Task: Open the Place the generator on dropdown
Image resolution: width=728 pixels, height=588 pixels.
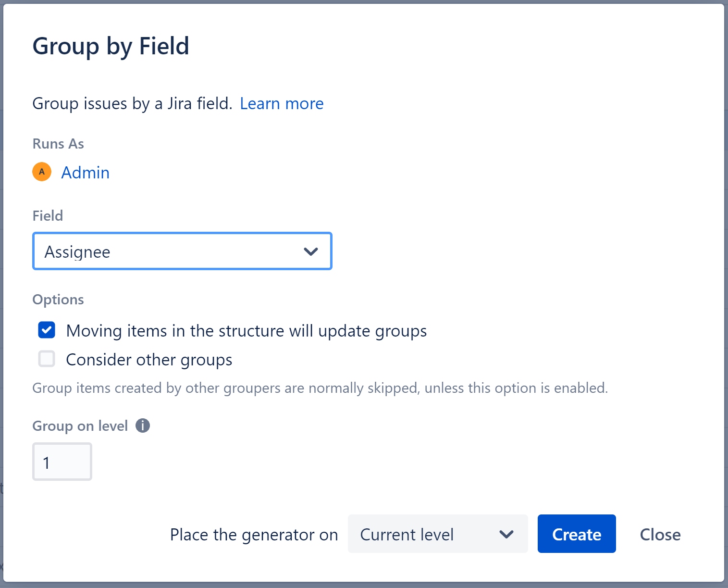Action: point(437,534)
